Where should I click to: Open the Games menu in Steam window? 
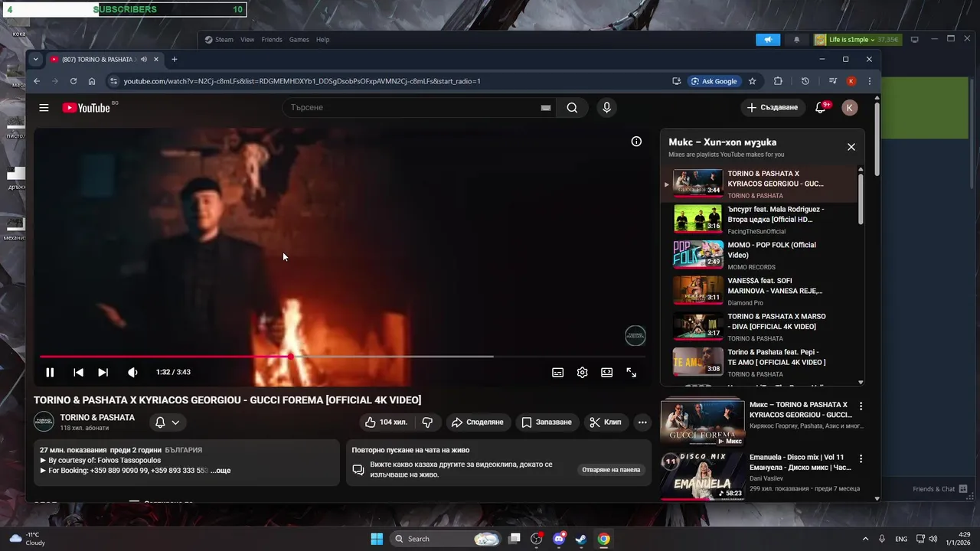(299, 40)
